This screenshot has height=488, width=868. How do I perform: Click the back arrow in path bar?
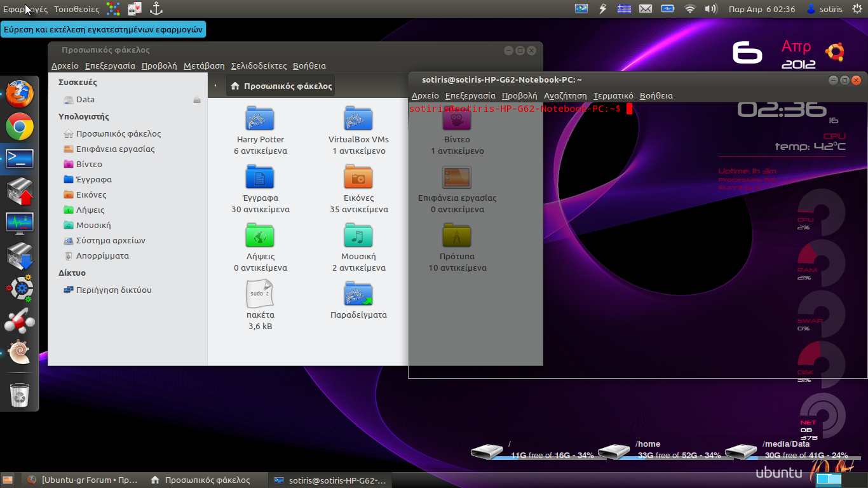pos(215,86)
